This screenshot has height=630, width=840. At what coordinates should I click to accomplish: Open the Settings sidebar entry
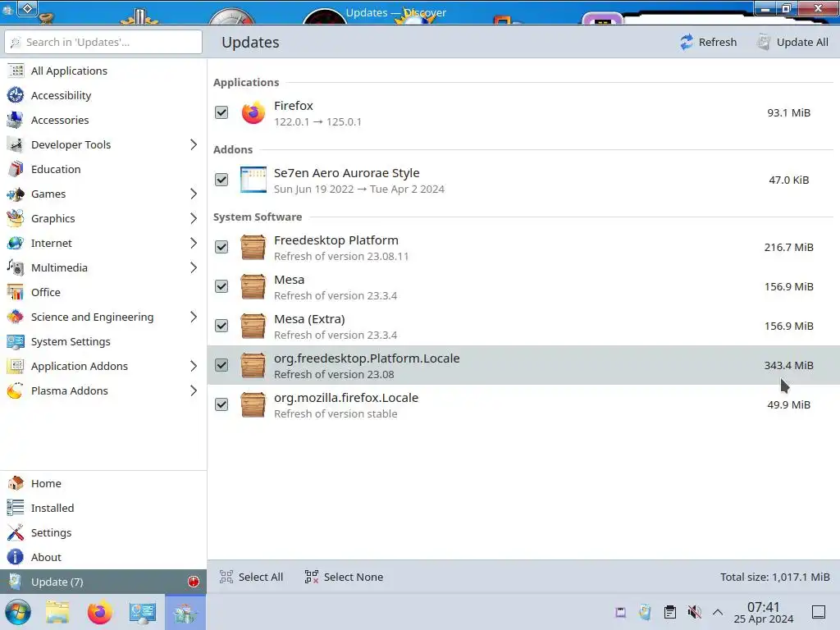coord(103,532)
